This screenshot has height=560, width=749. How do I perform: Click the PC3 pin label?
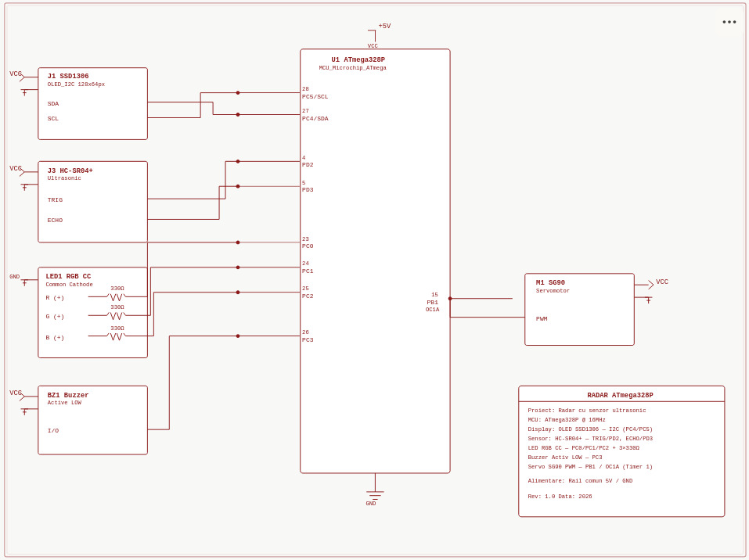pos(308,340)
